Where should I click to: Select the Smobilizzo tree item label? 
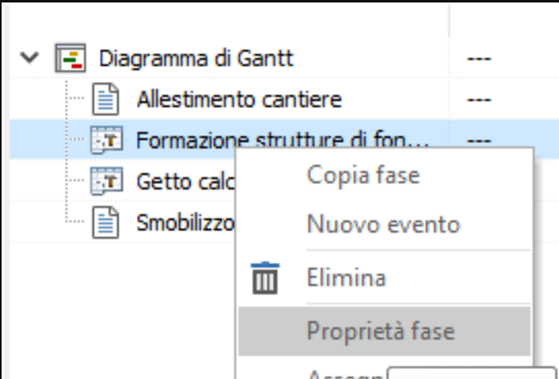(x=185, y=222)
